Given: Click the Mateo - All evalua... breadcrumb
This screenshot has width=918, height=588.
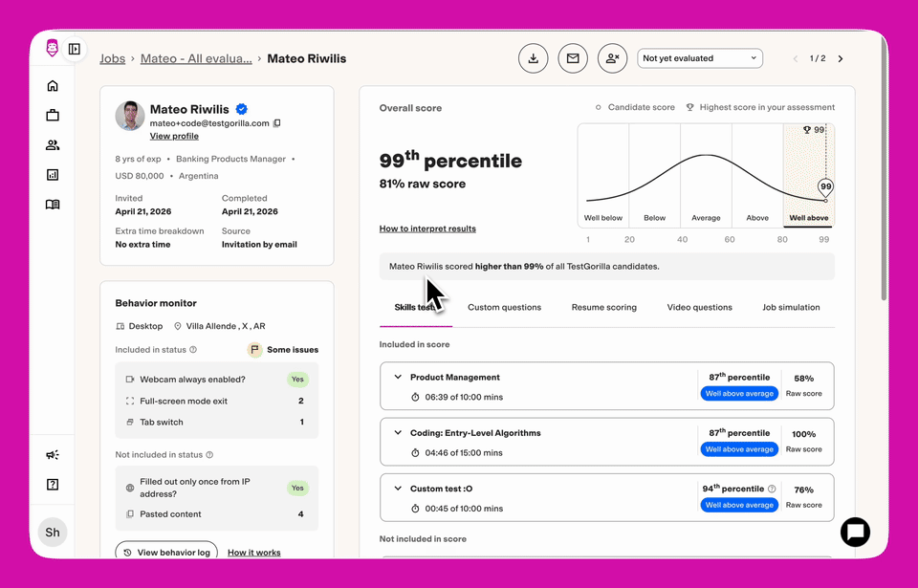Looking at the screenshot, I should (x=196, y=58).
